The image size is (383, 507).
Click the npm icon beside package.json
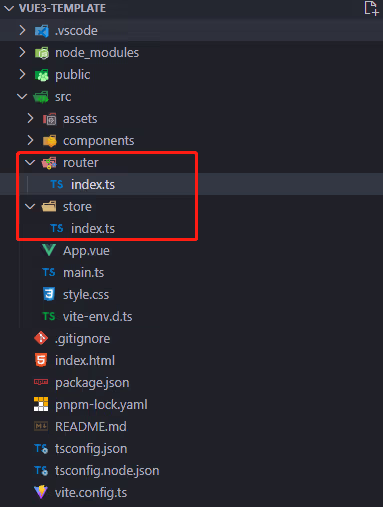point(41,382)
